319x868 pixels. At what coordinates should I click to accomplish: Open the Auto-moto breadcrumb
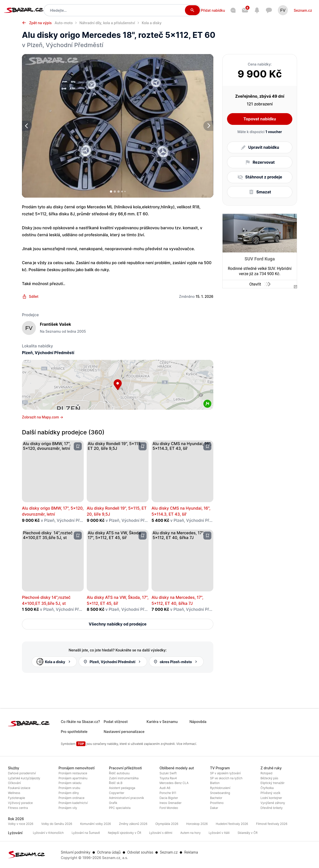(x=64, y=23)
